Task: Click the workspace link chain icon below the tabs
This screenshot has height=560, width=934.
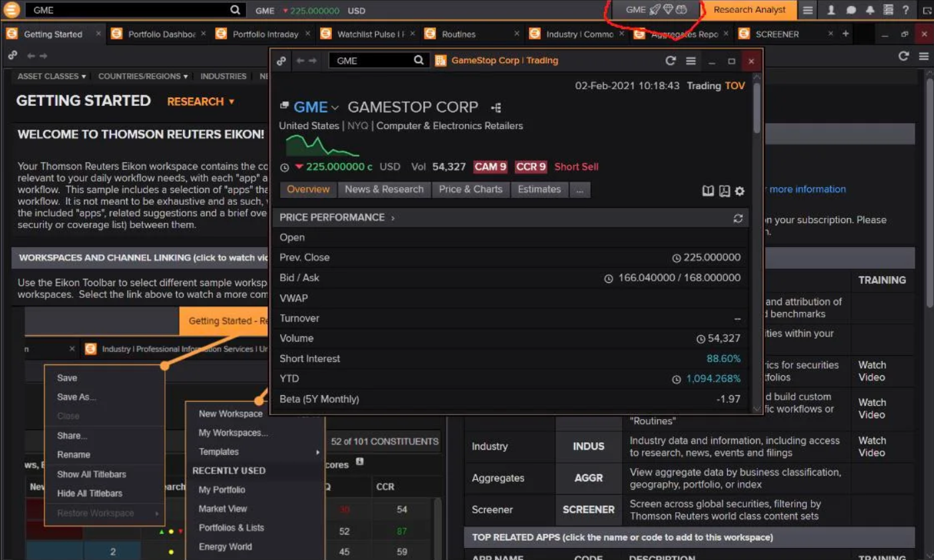Action: tap(13, 56)
